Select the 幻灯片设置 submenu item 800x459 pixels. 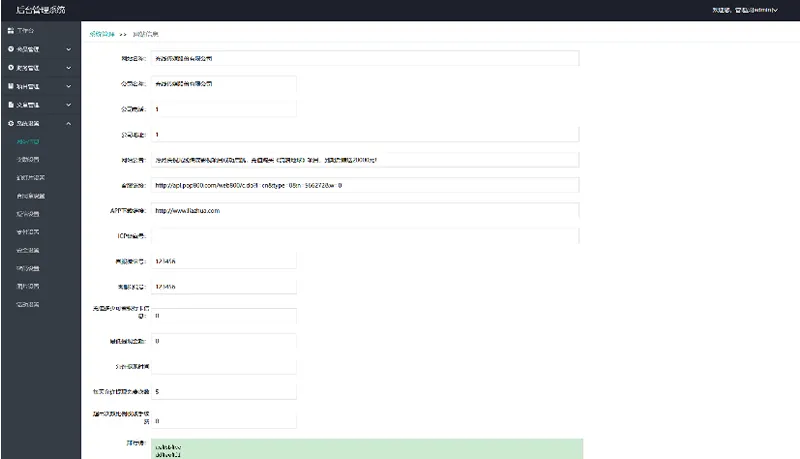coord(31,177)
